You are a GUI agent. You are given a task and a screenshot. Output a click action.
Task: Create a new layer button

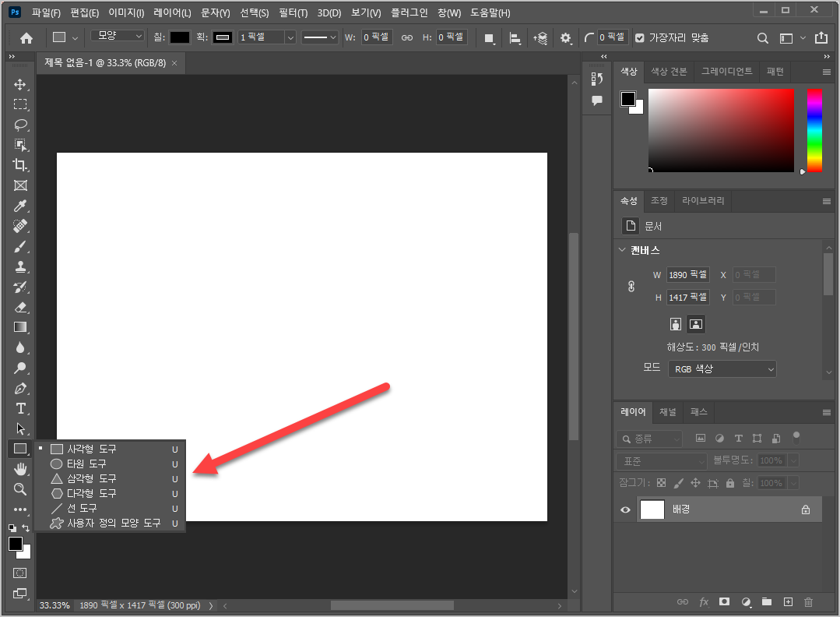point(788,602)
